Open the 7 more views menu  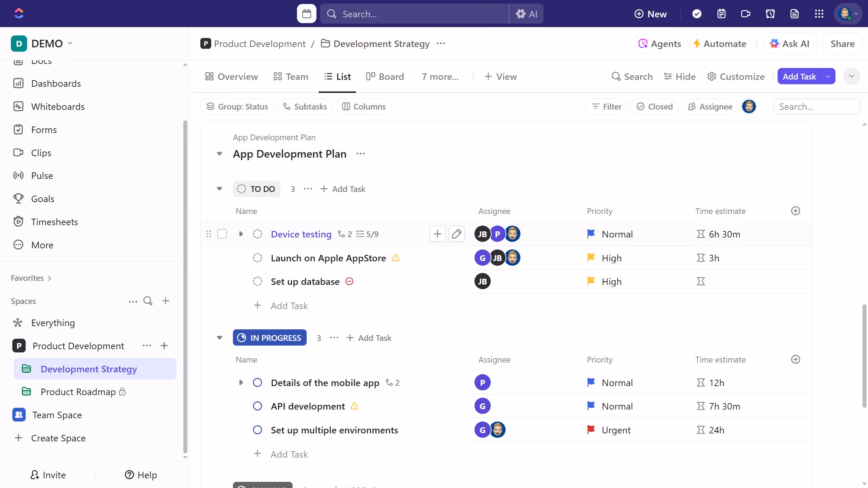click(440, 77)
